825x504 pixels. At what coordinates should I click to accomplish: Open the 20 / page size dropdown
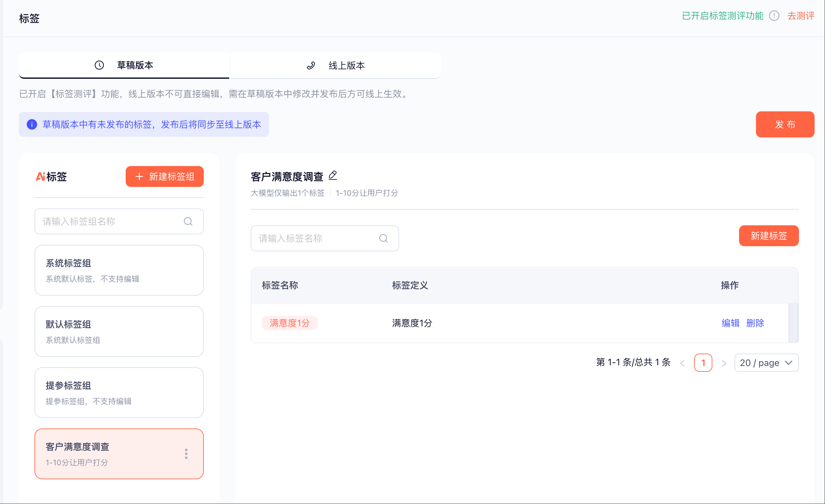click(x=766, y=363)
